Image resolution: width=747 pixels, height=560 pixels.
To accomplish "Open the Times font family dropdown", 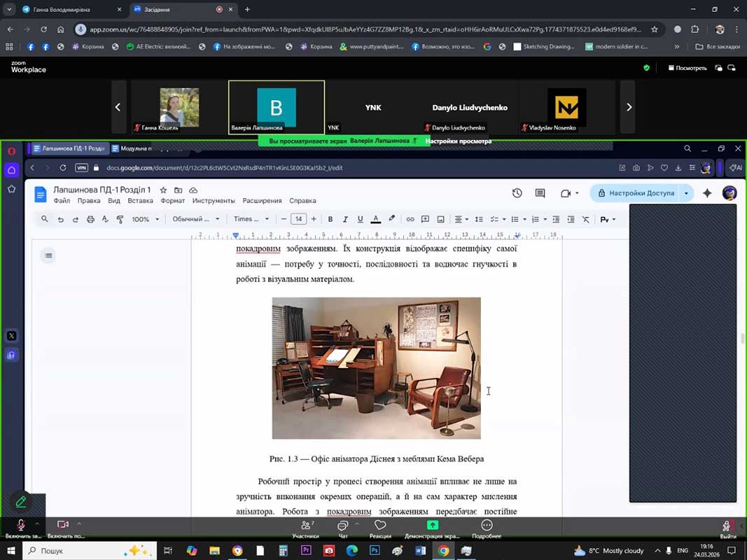I will (251, 219).
